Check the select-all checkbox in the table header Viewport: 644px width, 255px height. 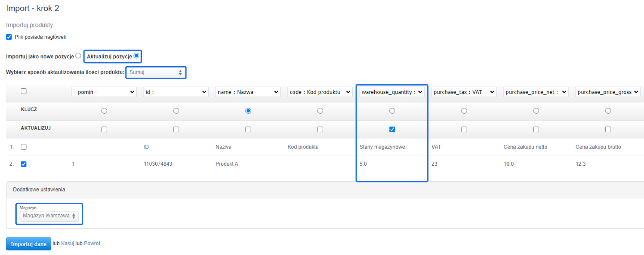[23, 91]
